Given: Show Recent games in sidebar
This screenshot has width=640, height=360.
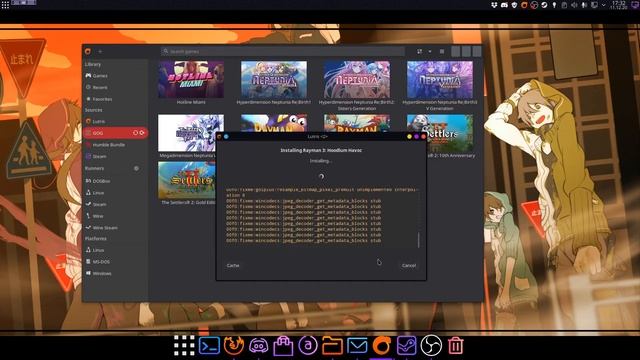Looking at the screenshot, I should point(115,87).
